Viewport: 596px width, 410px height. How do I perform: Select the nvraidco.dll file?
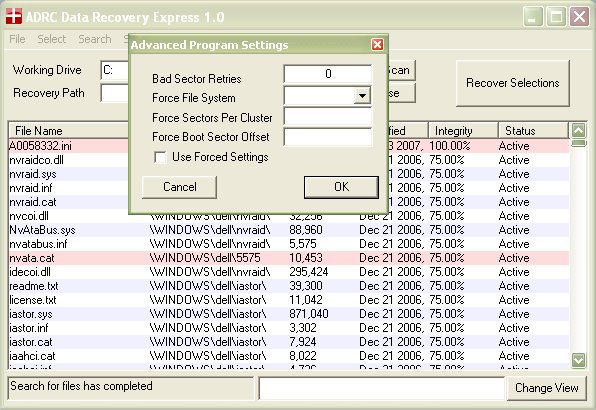(36, 160)
